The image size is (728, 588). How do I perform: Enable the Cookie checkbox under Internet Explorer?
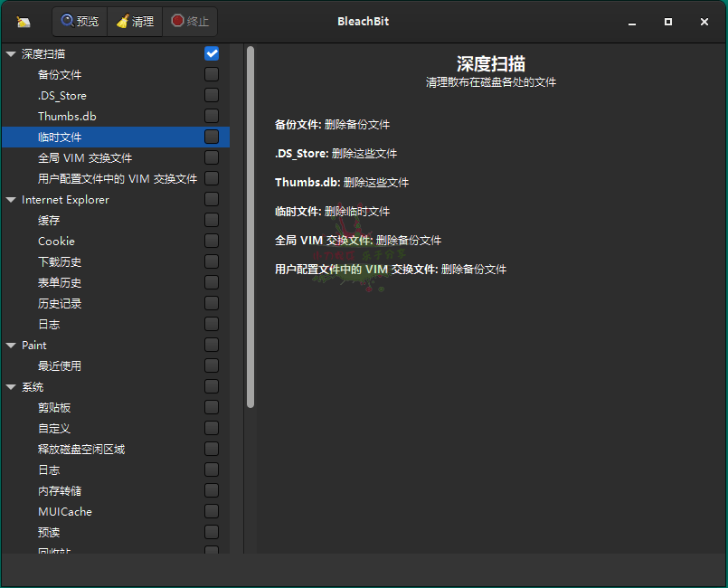point(211,241)
